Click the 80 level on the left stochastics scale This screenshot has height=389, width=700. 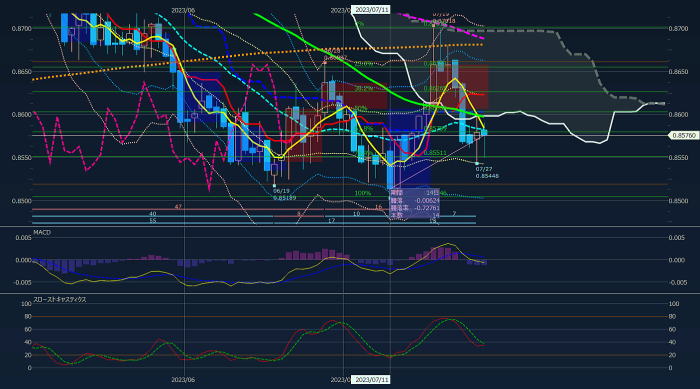click(28, 317)
